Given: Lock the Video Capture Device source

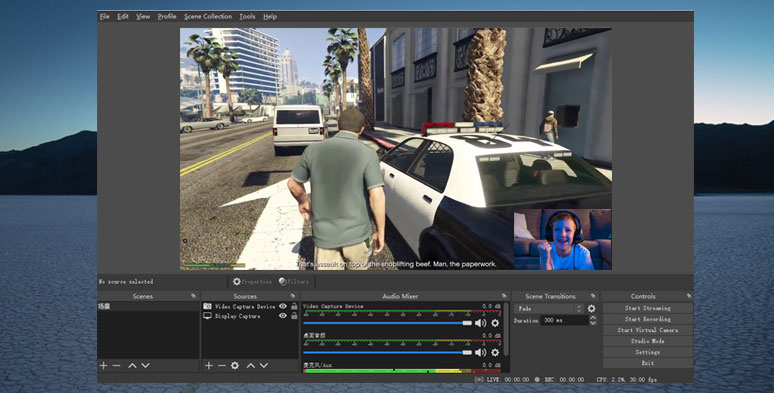Looking at the screenshot, I should pyautogui.click(x=294, y=306).
